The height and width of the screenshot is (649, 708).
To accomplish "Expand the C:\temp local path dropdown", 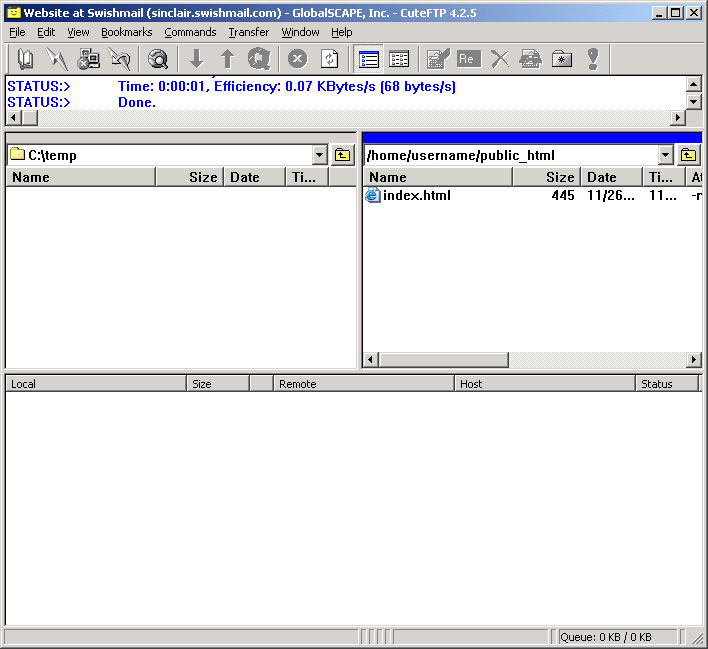I will tap(319, 155).
